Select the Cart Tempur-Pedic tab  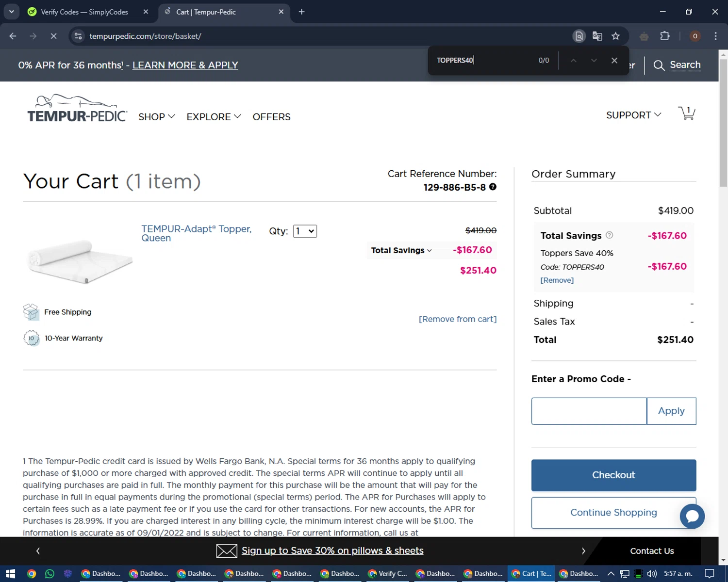click(x=206, y=12)
